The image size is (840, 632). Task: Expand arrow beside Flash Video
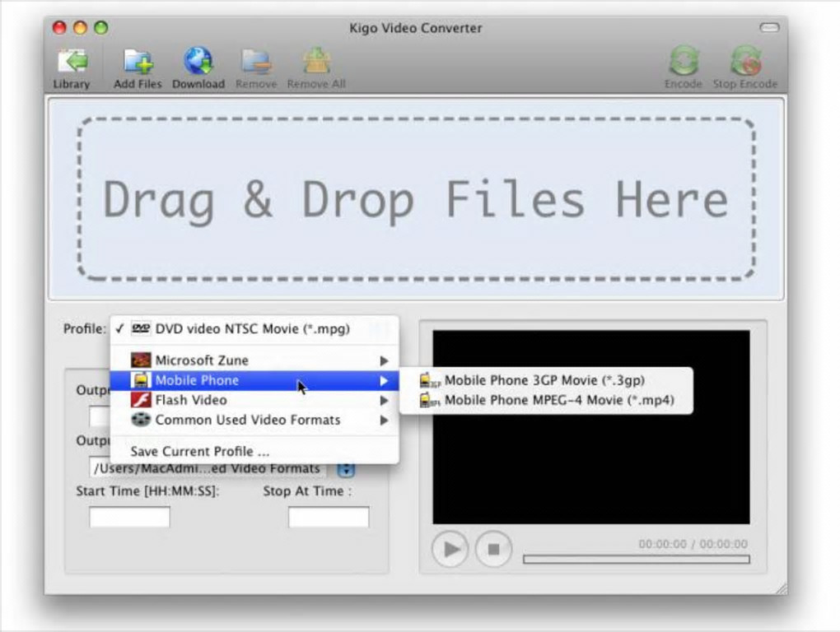(384, 400)
